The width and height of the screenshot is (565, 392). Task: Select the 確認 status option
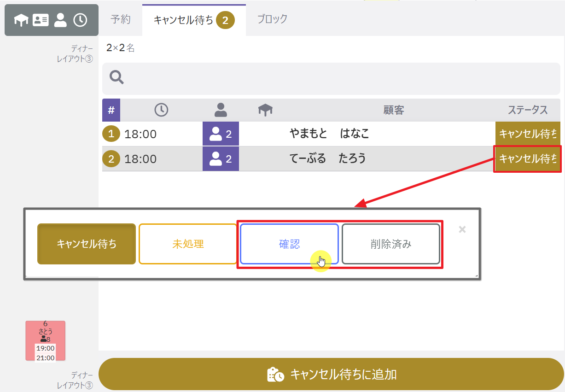pos(289,244)
